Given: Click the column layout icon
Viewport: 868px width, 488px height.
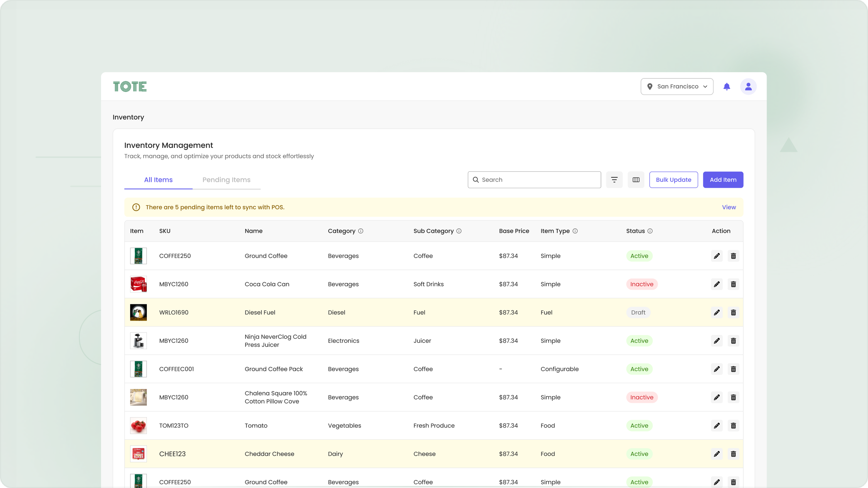Looking at the screenshot, I should (x=636, y=180).
